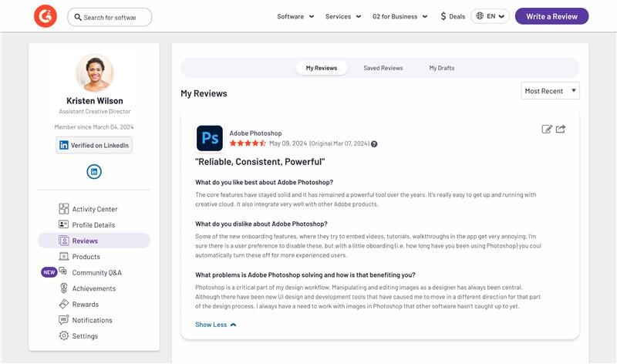This screenshot has height=364, width=617.
Task: Open the Most Recent sort dropdown
Action: click(x=550, y=91)
